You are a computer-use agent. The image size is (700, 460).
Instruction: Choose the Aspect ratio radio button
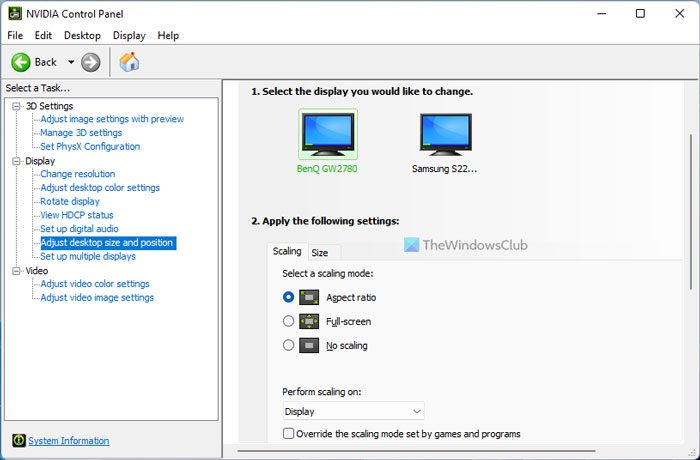click(x=288, y=297)
